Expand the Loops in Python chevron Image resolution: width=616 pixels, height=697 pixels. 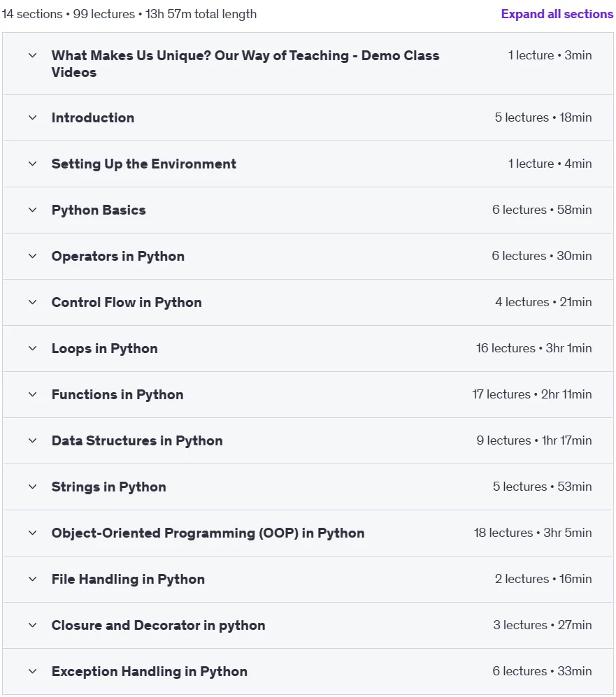[32, 348]
